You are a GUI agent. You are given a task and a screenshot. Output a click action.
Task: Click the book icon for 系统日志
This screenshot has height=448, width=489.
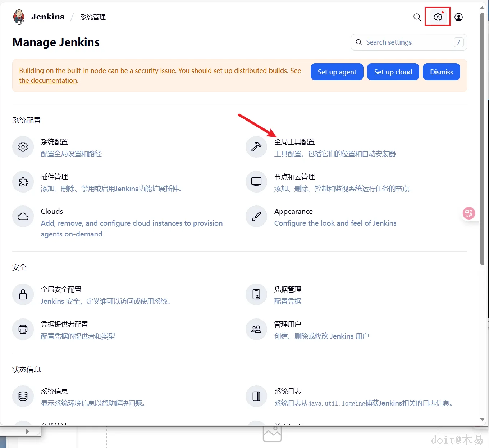(256, 396)
